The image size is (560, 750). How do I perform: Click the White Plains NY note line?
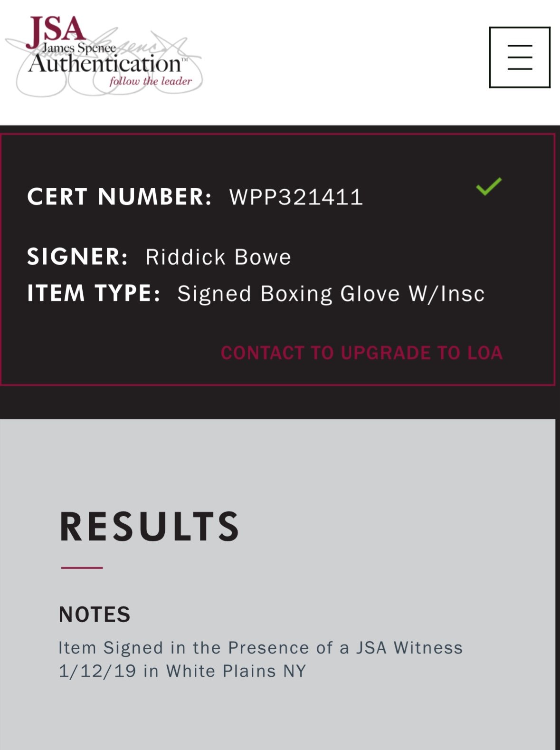point(182,671)
